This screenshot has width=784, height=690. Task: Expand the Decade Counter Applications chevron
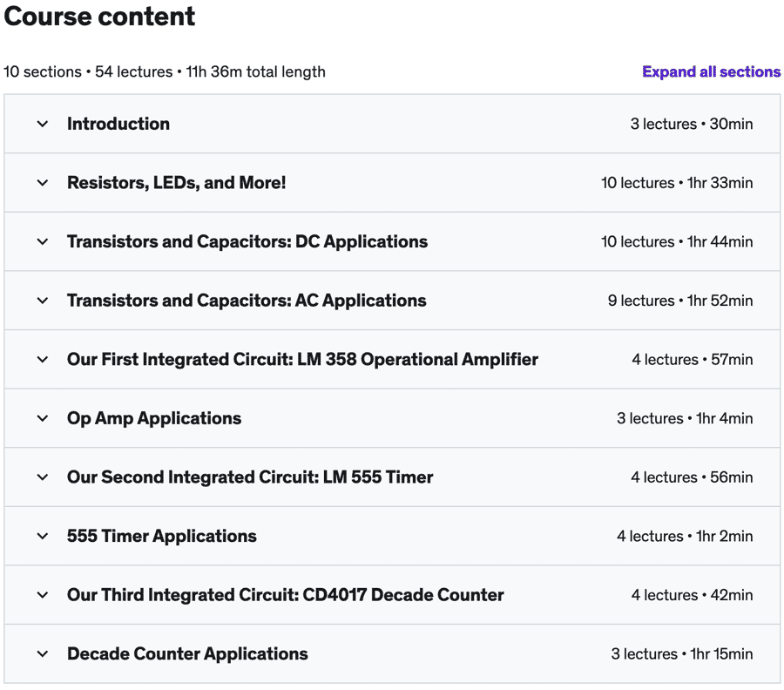point(43,653)
